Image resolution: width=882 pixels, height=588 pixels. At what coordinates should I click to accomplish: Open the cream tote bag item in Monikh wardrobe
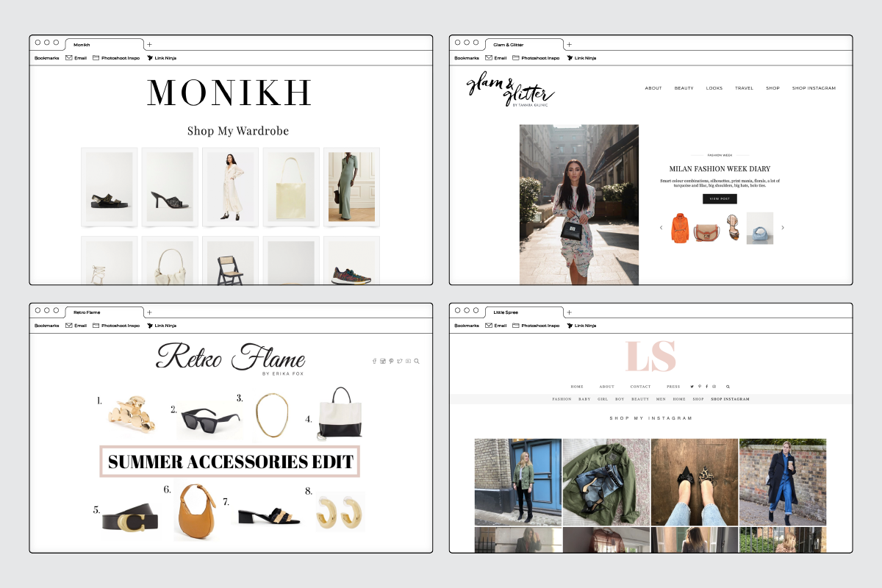290,187
